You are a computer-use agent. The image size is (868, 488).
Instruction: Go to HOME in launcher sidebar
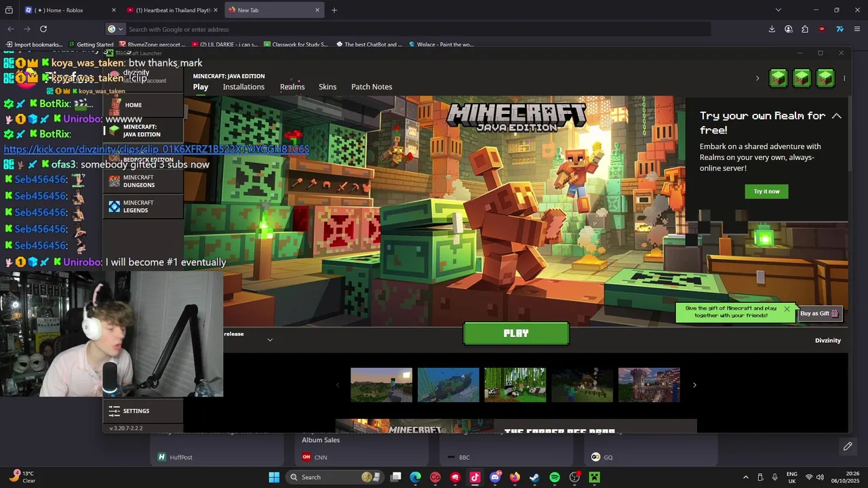pos(143,105)
